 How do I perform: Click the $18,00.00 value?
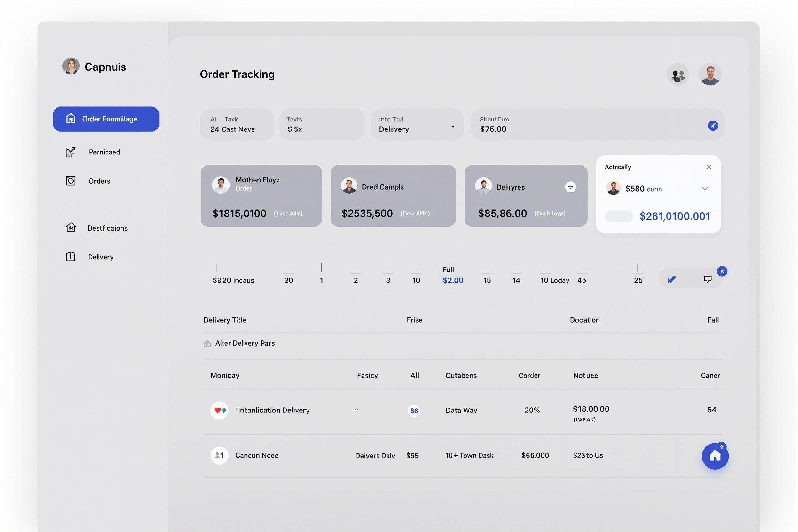pos(591,409)
